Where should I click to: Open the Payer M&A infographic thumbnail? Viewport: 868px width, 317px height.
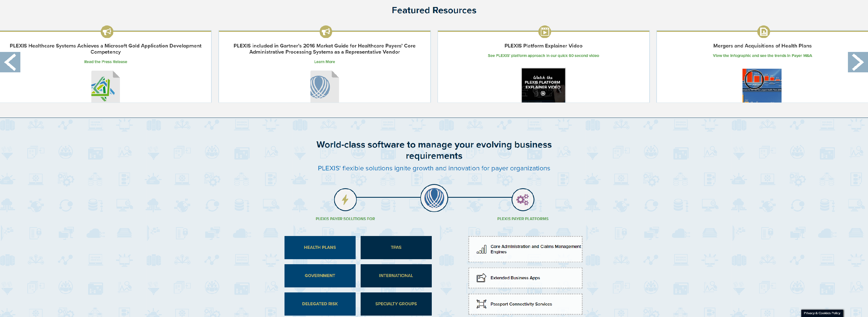pyautogui.click(x=761, y=86)
